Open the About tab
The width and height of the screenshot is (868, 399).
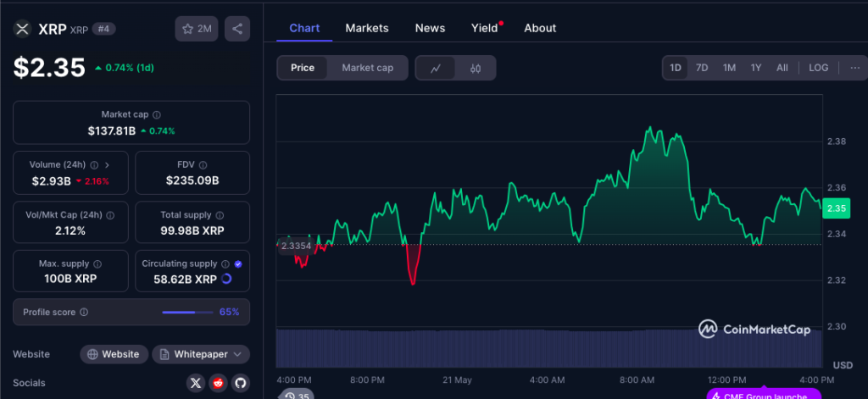540,28
